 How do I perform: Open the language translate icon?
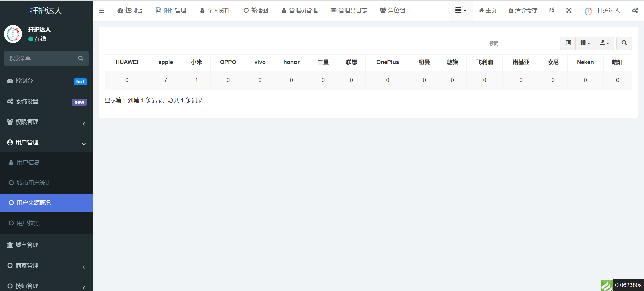coord(552,10)
